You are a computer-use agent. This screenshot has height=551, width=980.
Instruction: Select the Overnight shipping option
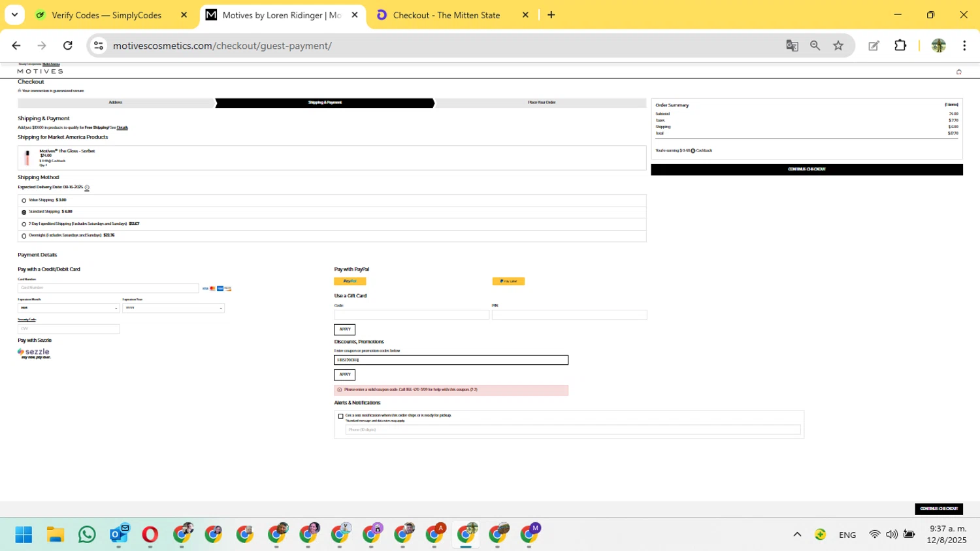click(x=24, y=236)
